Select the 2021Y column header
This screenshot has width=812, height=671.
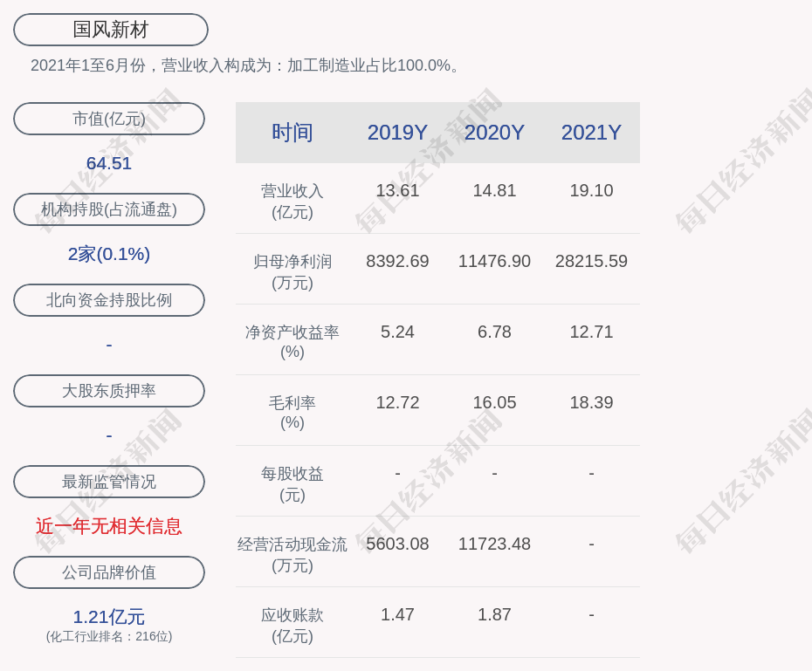(591, 133)
